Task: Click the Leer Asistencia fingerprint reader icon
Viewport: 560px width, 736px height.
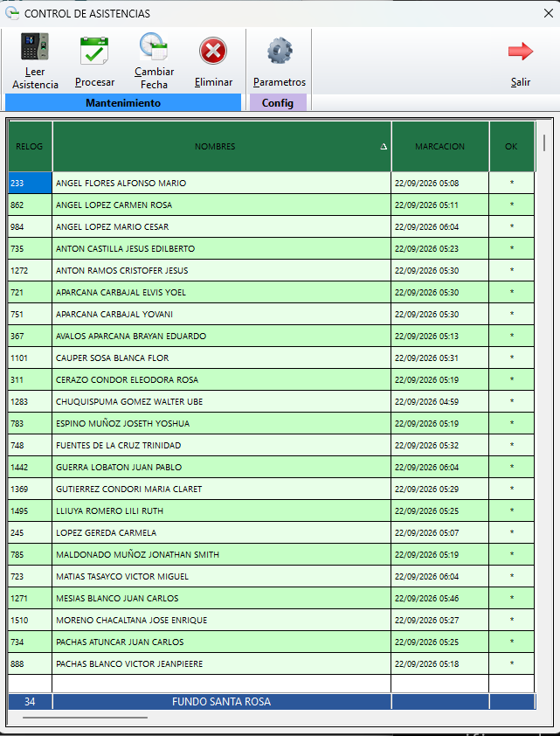Action: click(x=35, y=46)
